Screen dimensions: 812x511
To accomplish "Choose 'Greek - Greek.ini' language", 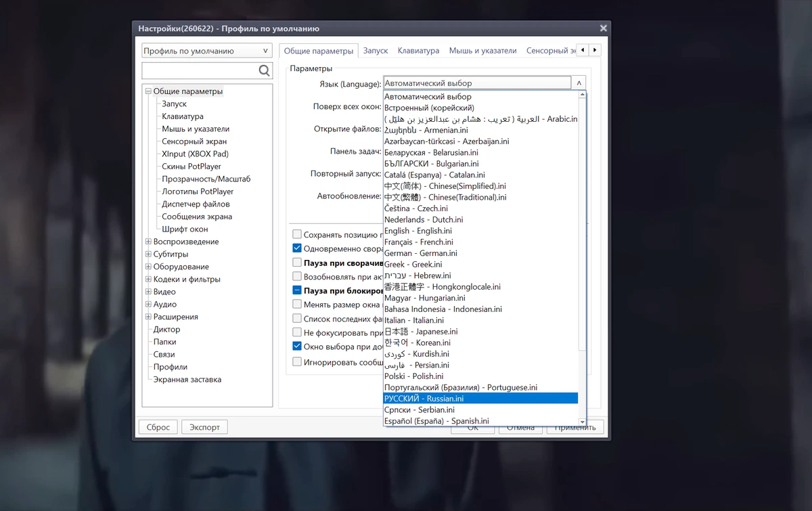I will [481, 264].
